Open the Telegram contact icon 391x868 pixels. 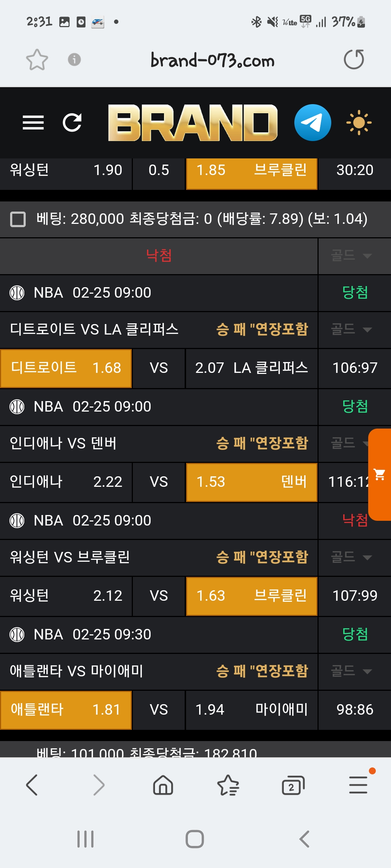(312, 123)
